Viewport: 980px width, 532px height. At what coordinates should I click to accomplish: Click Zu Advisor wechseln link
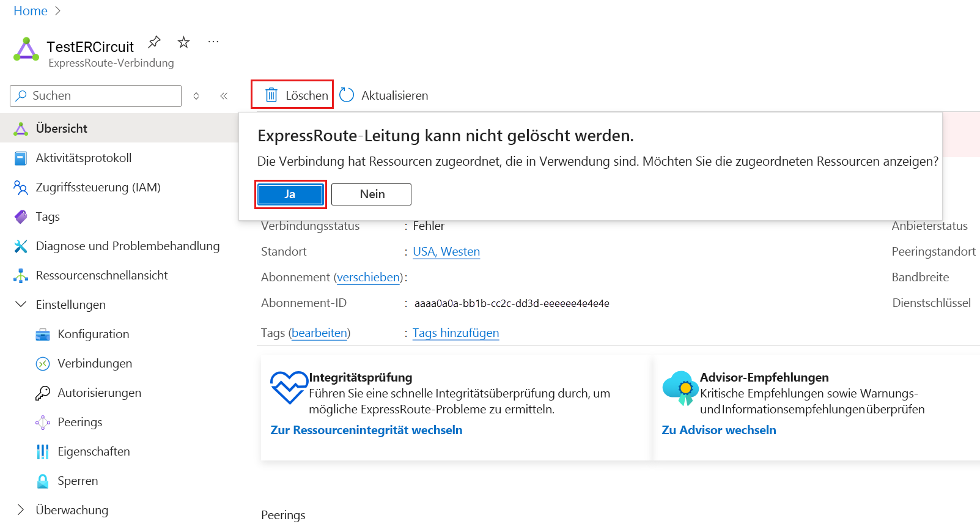[x=719, y=430]
